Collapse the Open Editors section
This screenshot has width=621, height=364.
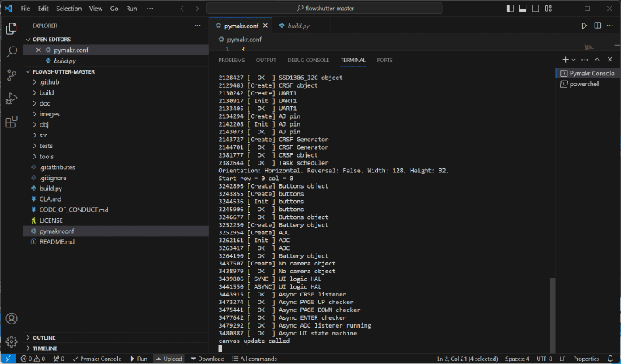coord(50,38)
